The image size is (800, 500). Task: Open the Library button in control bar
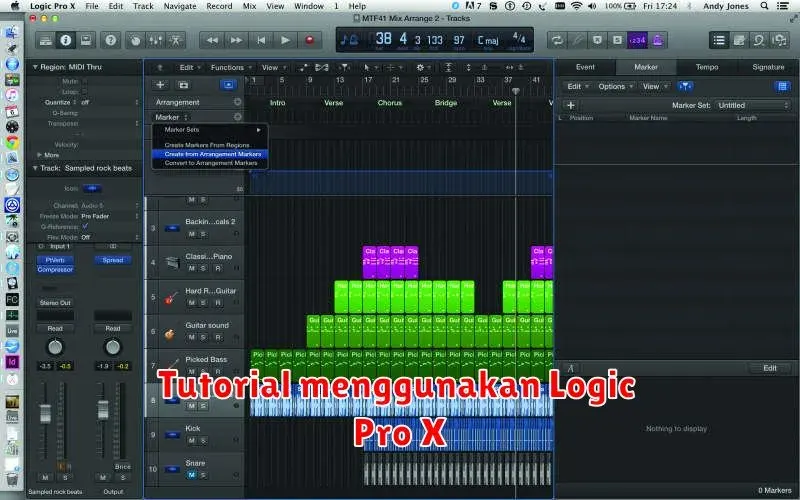pos(46,40)
